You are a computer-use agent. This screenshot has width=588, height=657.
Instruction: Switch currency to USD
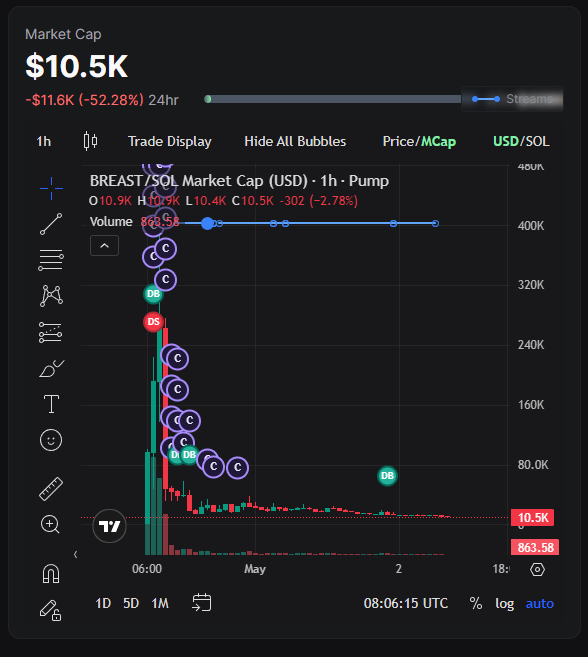pyautogui.click(x=506, y=141)
